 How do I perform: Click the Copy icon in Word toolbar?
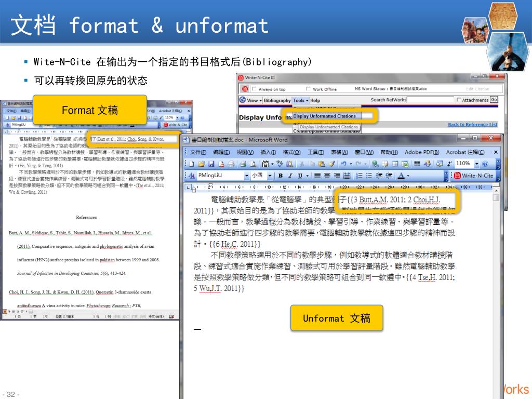312,164
